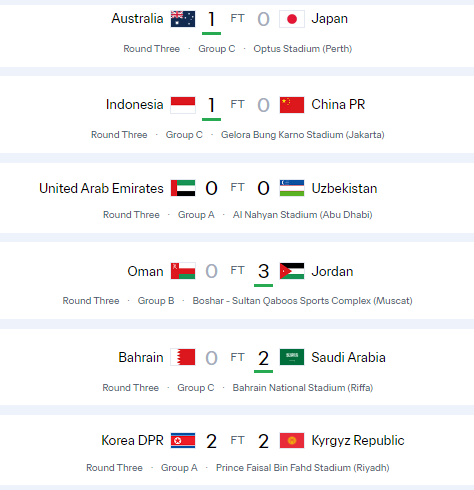
Task: Click the Uzbekistan flag icon
Action: [x=292, y=188]
